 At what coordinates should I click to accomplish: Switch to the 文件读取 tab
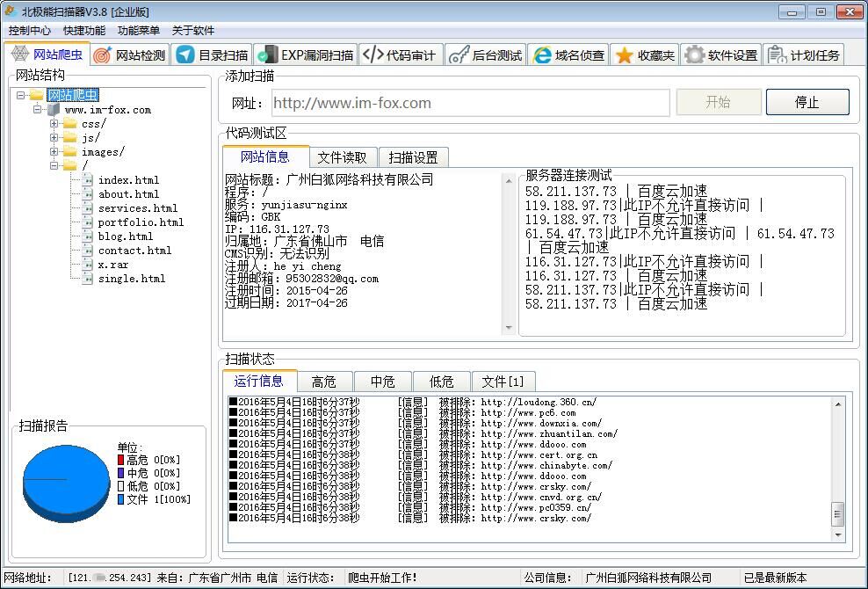coord(342,157)
